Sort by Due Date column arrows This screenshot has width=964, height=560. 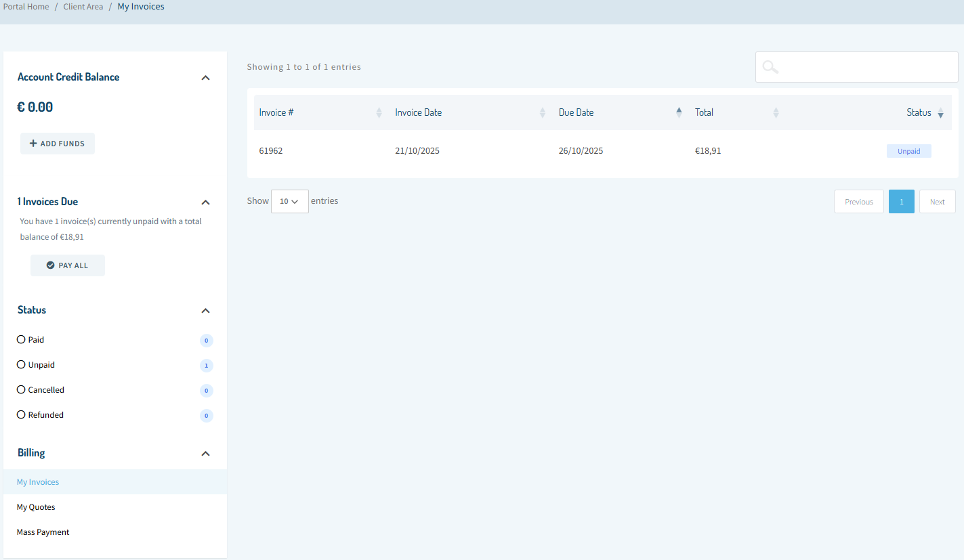click(679, 113)
